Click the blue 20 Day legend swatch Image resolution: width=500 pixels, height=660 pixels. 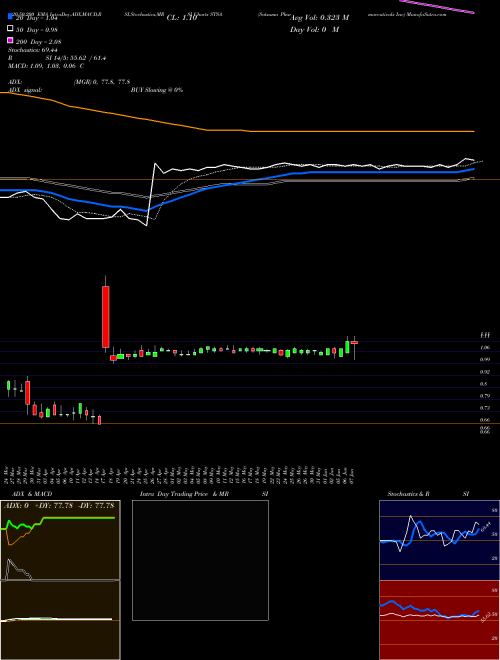pyautogui.click(x=10, y=17)
